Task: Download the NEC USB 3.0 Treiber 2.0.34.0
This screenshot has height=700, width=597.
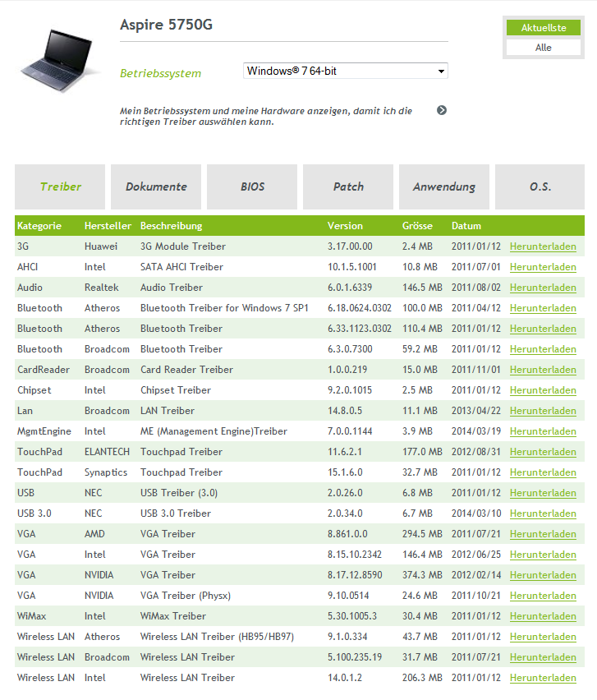Action: click(543, 513)
